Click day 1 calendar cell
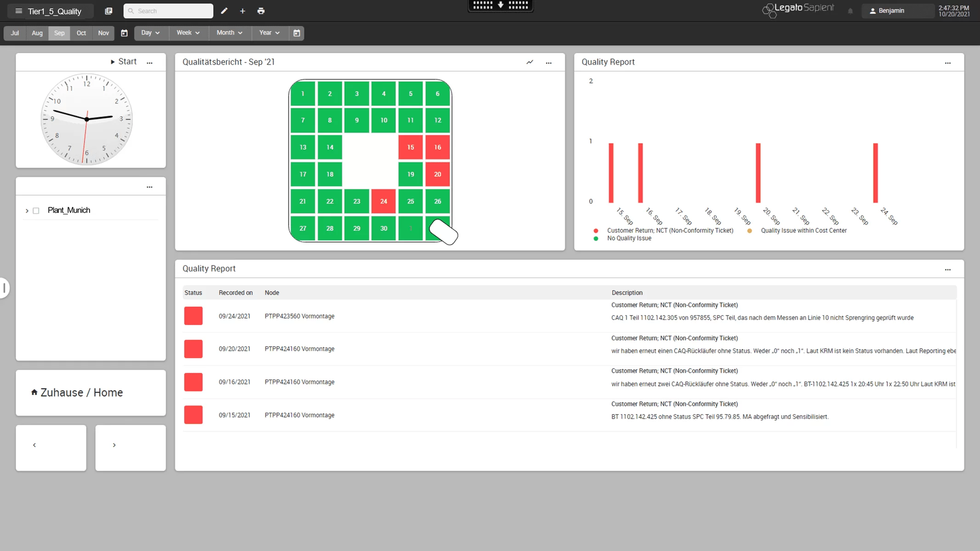980x551 pixels. pyautogui.click(x=303, y=94)
